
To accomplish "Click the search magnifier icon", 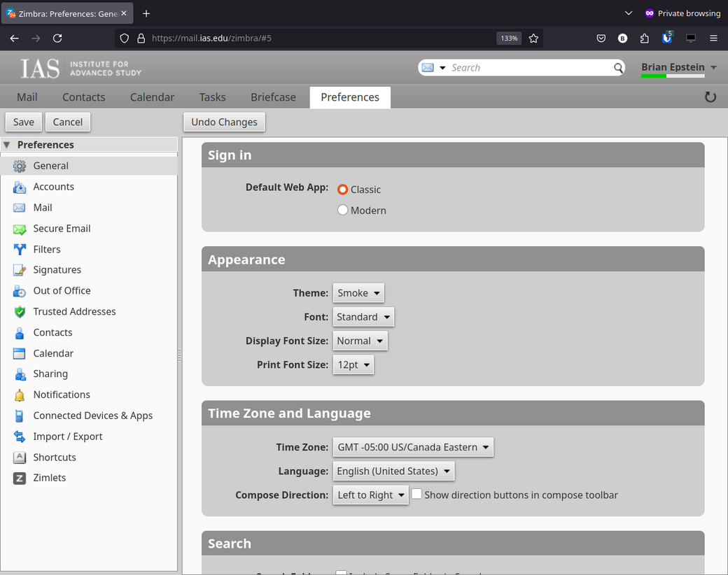I will [x=618, y=68].
